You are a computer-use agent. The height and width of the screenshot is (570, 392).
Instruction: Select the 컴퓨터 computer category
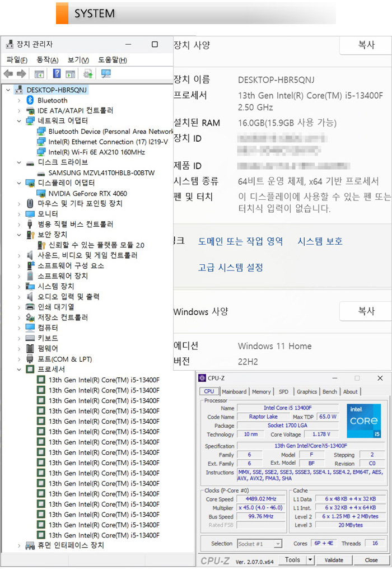(48, 328)
